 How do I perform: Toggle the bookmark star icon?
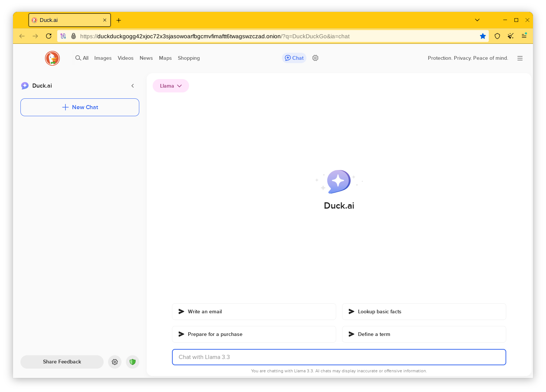coord(483,36)
